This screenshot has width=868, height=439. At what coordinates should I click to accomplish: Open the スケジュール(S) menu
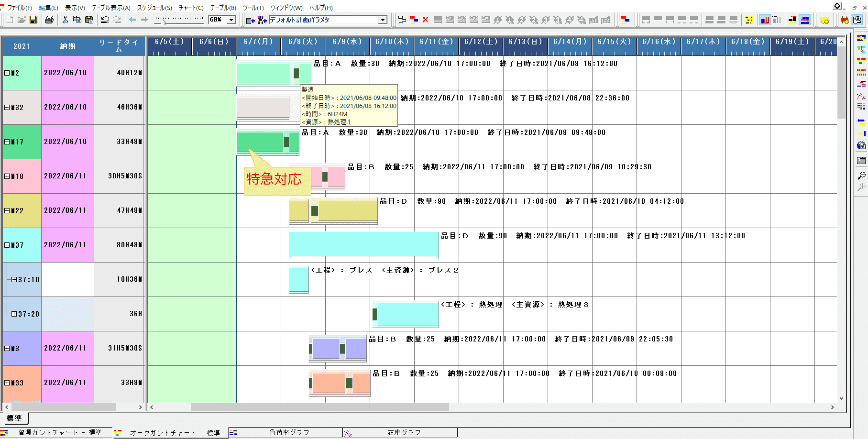[154, 8]
